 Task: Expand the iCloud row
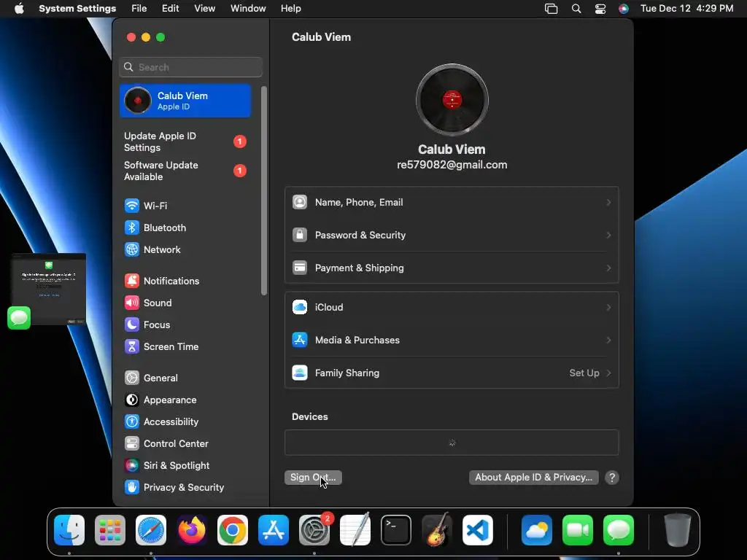click(x=452, y=307)
